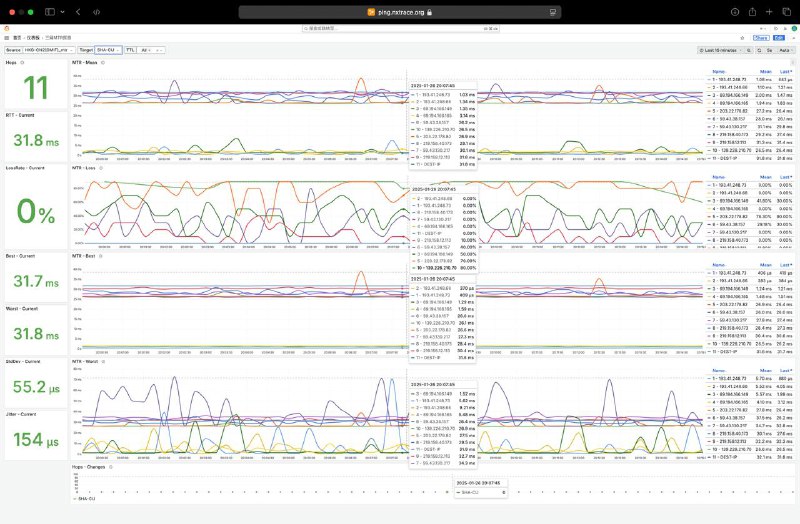
Task: Click the Jitter 154 µs stat value
Action: coord(36,440)
